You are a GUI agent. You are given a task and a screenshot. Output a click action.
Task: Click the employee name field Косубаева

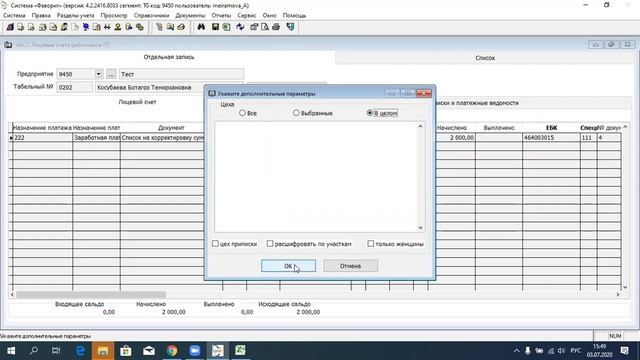point(149,87)
